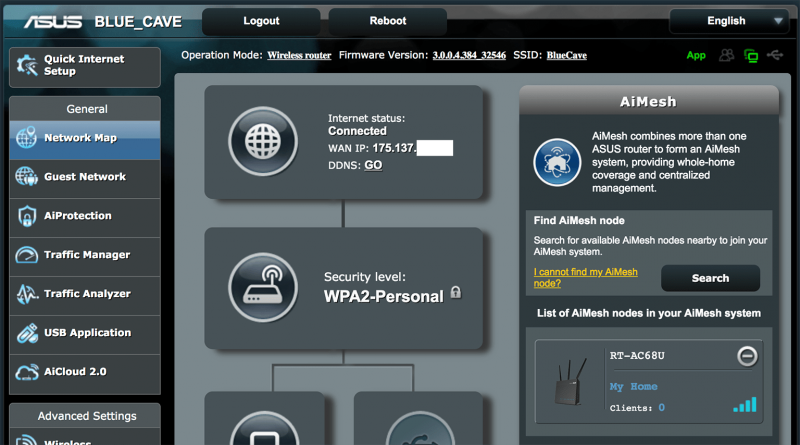
Task: Open the firmware version 3.0.0.4.384_32546 link
Action: tap(469, 55)
